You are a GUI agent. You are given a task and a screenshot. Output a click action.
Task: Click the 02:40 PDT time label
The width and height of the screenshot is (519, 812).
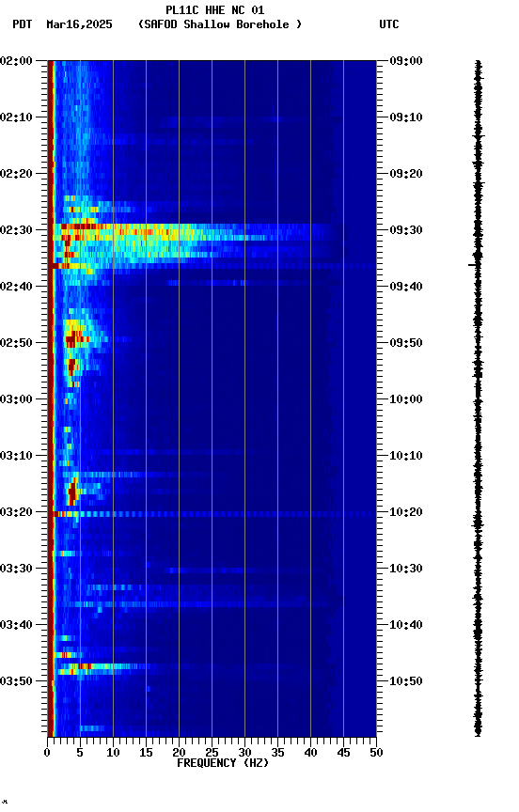16,287
